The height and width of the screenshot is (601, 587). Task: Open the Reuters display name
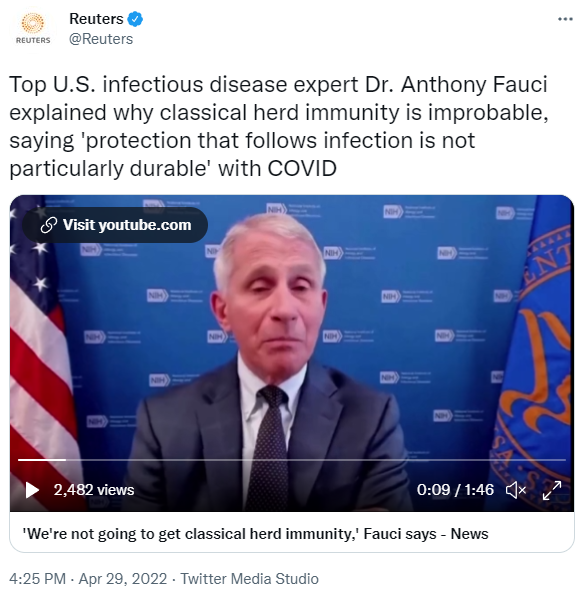click(x=96, y=18)
